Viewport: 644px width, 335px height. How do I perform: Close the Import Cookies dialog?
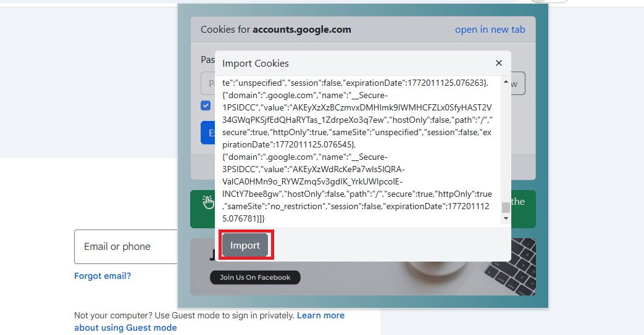[499, 63]
